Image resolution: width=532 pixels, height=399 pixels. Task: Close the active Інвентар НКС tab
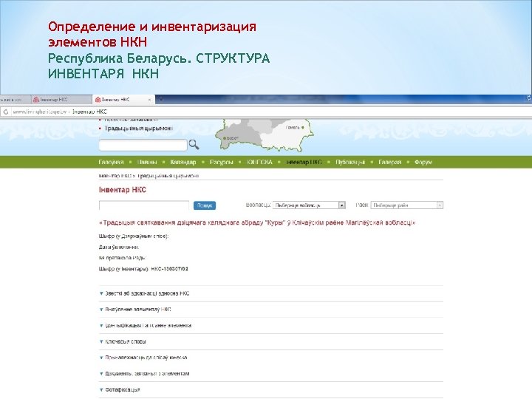[x=149, y=100]
